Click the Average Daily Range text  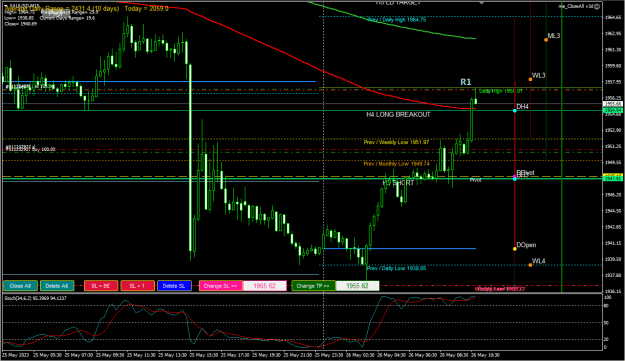coord(61,8)
